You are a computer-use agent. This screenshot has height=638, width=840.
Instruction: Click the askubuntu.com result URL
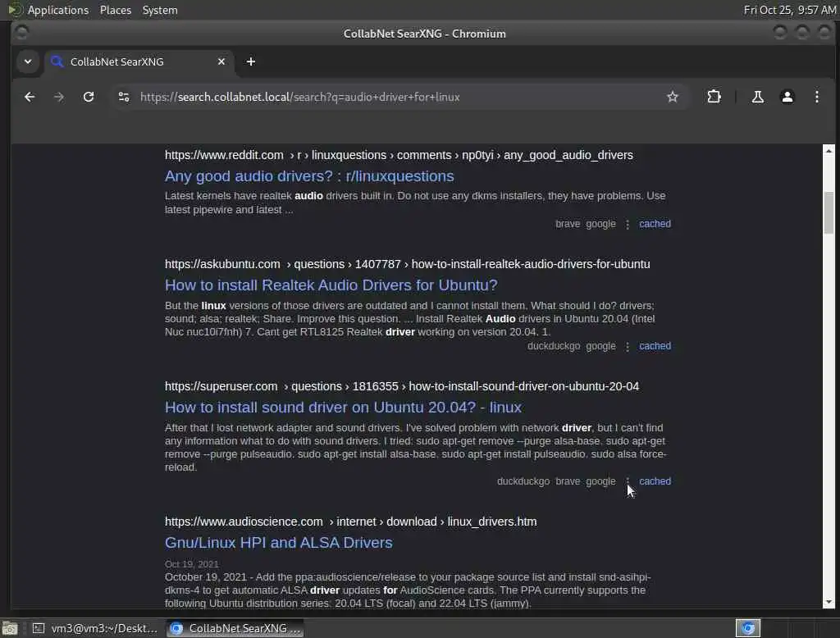[x=407, y=264]
